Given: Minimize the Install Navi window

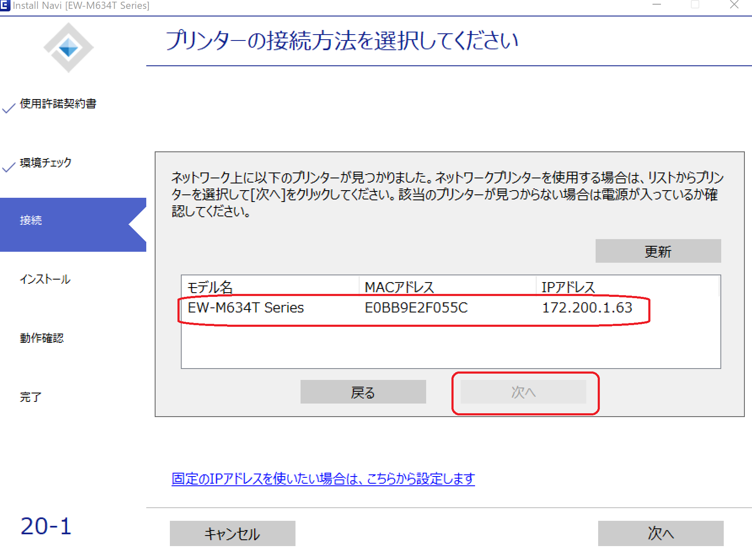Looking at the screenshot, I should tap(656, 5).
